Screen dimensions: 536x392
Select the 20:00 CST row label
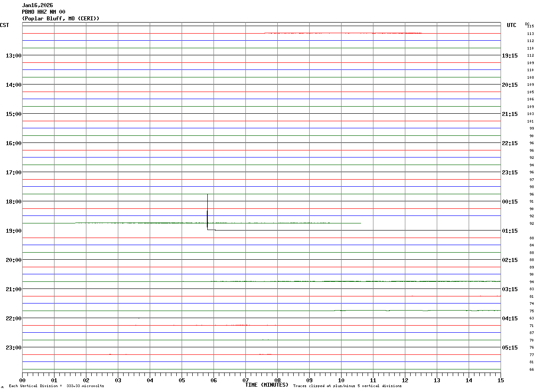coord(14,260)
